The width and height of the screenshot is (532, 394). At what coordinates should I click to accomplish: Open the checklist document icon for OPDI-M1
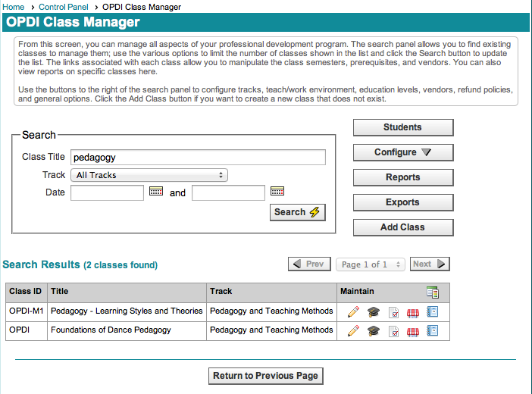[x=393, y=312]
